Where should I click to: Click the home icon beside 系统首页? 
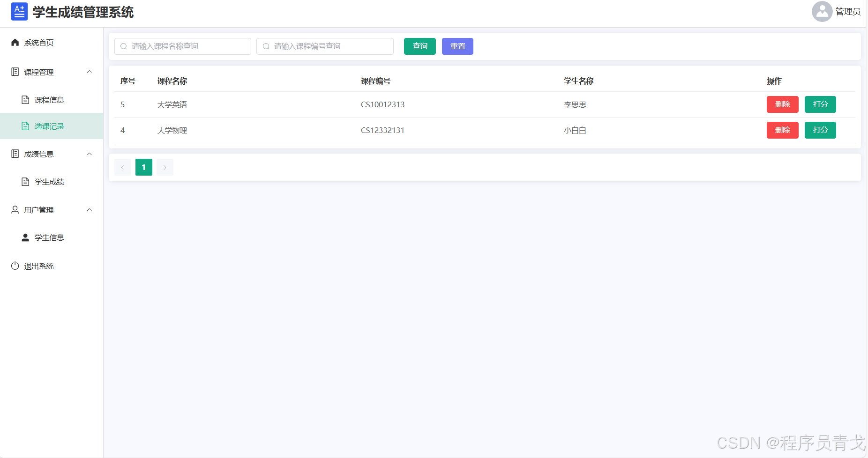coord(15,43)
